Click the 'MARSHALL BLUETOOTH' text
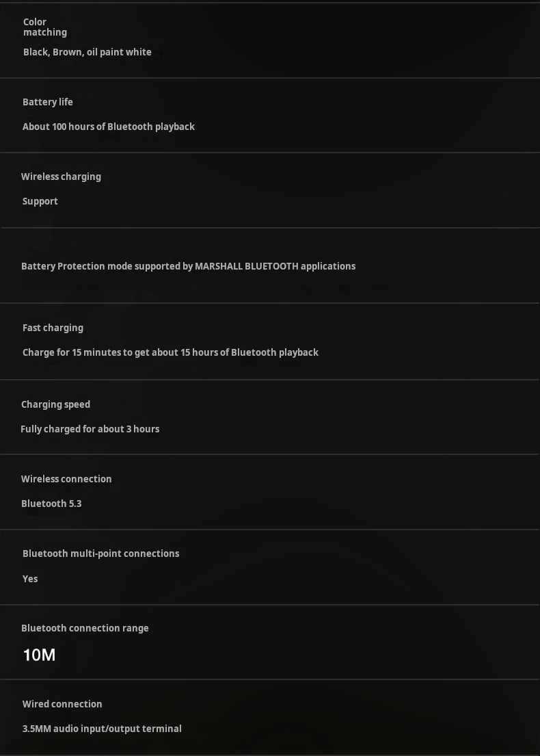Screen dimensions: 540x756 (246, 266)
